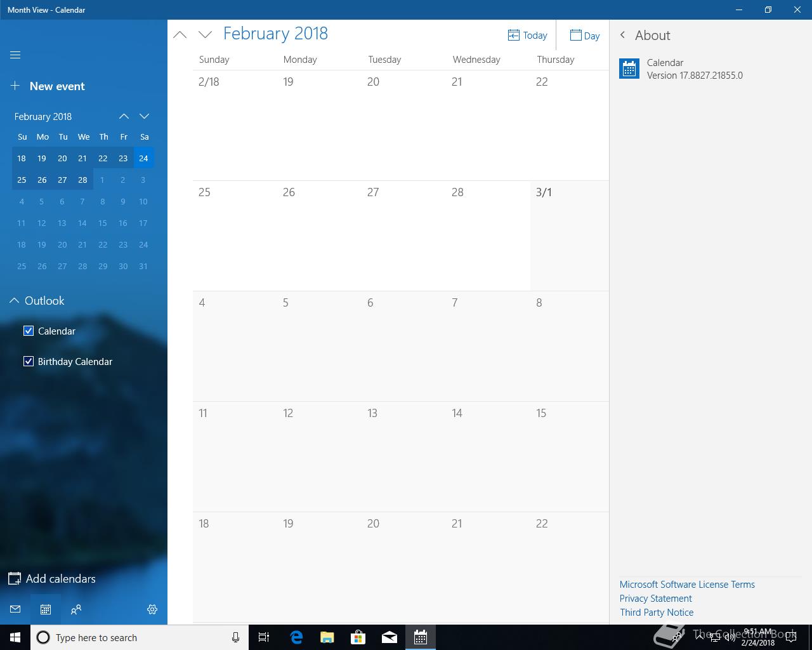This screenshot has height=650, width=812.
Task: Open Microsoft Store from taskbar
Action: [358, 637]
